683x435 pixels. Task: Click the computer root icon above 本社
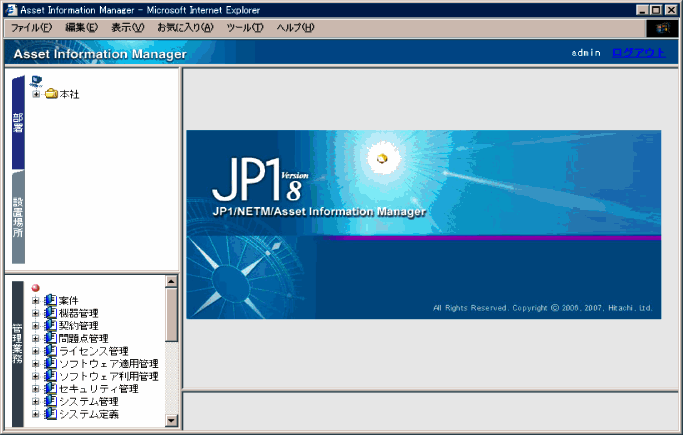click(36, 81)
